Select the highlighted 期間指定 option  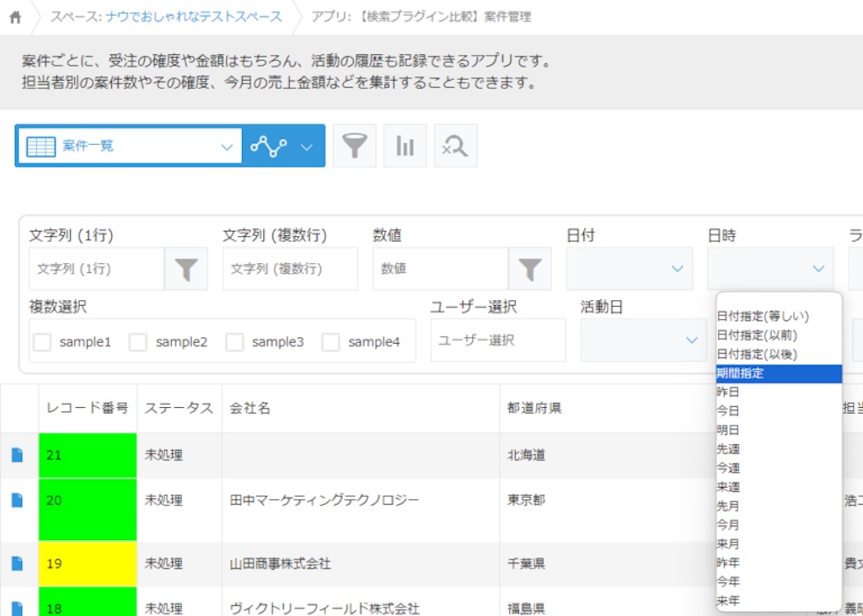(x=779, y=373)
